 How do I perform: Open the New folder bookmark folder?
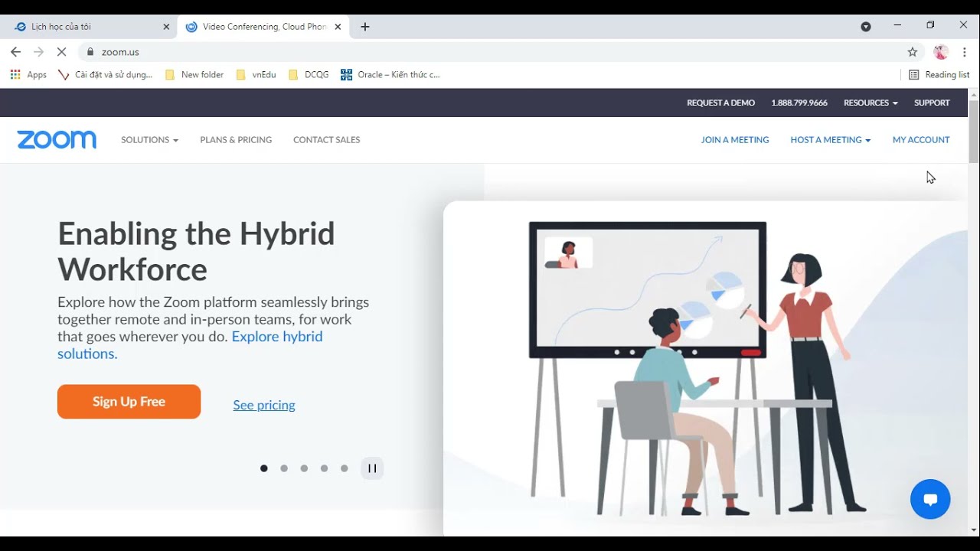pos(194,75)
